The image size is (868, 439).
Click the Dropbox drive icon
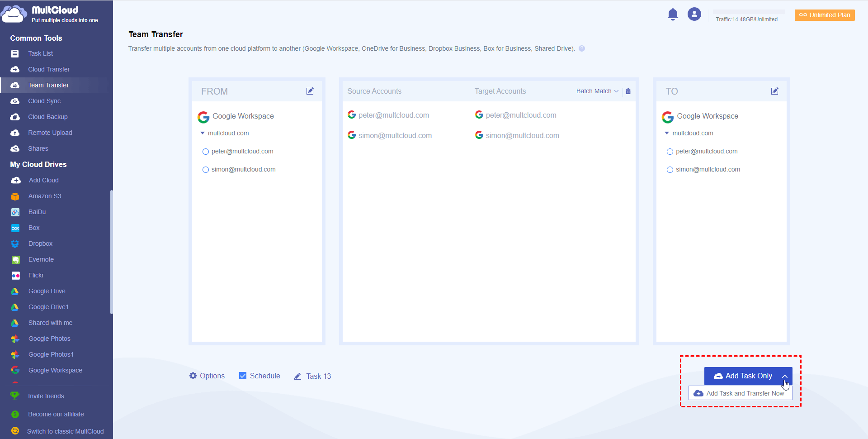point(15,244)
